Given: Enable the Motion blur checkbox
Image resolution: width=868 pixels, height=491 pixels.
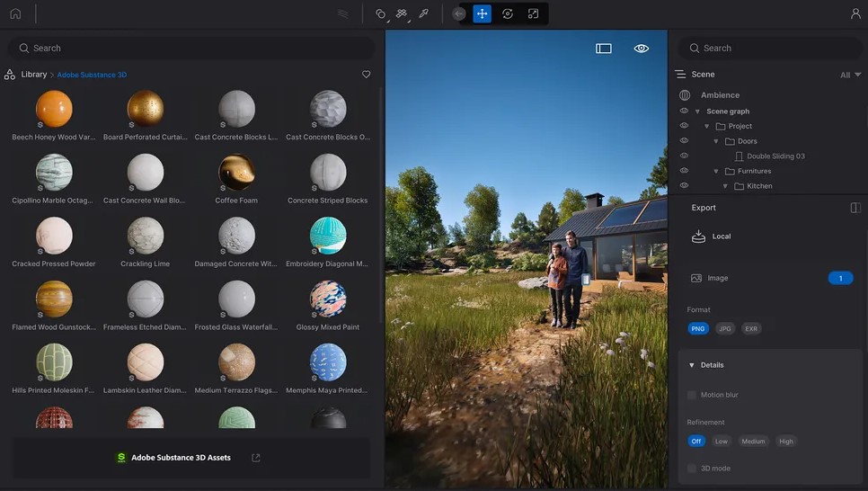Looking at the screenshot, I should click(692, 395).
